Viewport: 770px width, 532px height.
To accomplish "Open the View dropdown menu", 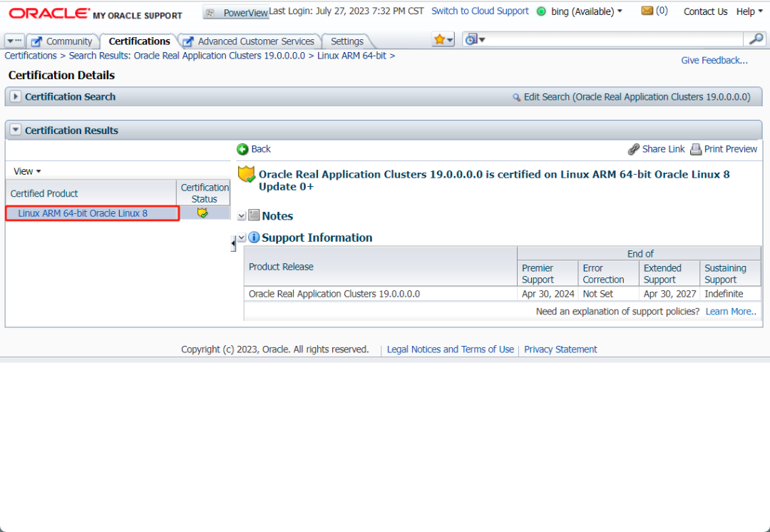I will (x=27, y=171).
